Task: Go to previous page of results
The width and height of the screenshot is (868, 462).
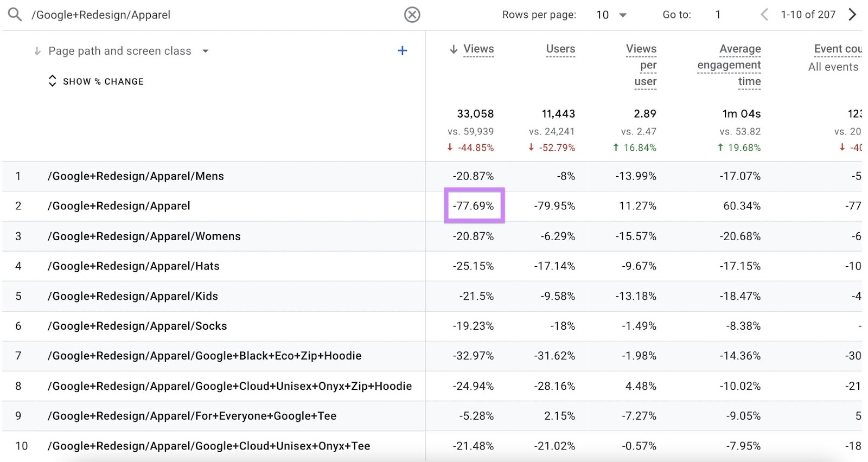Action: coord(764,15)
